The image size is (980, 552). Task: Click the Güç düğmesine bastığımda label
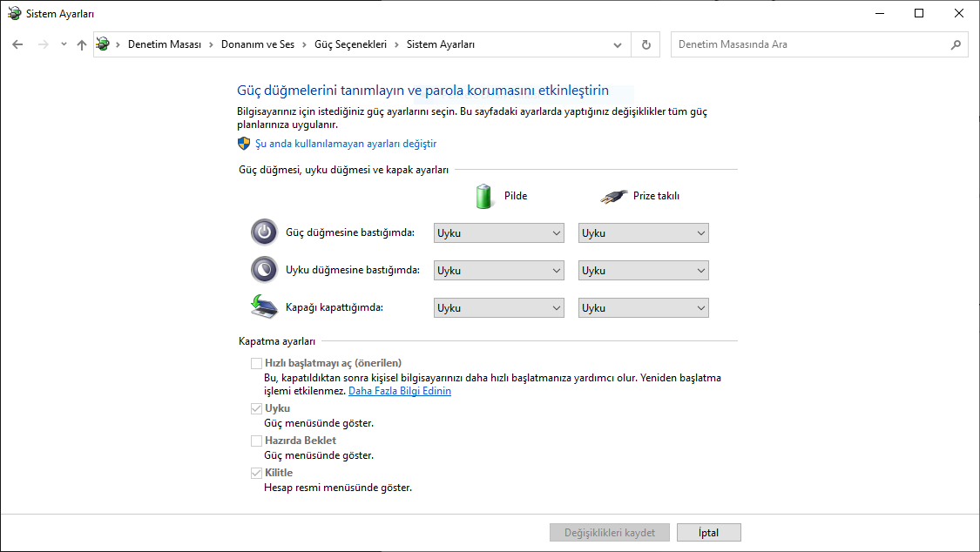(350, 232)
